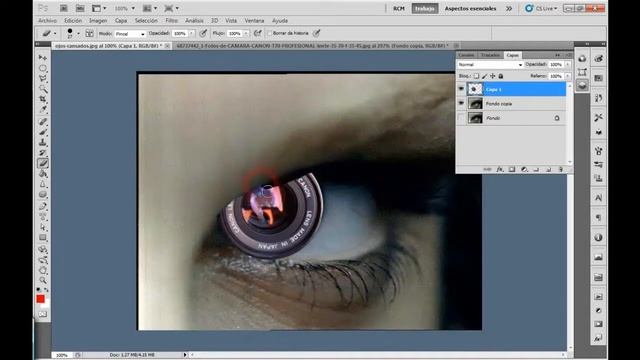Hide the Capa 1 layer

pos(461,89)
